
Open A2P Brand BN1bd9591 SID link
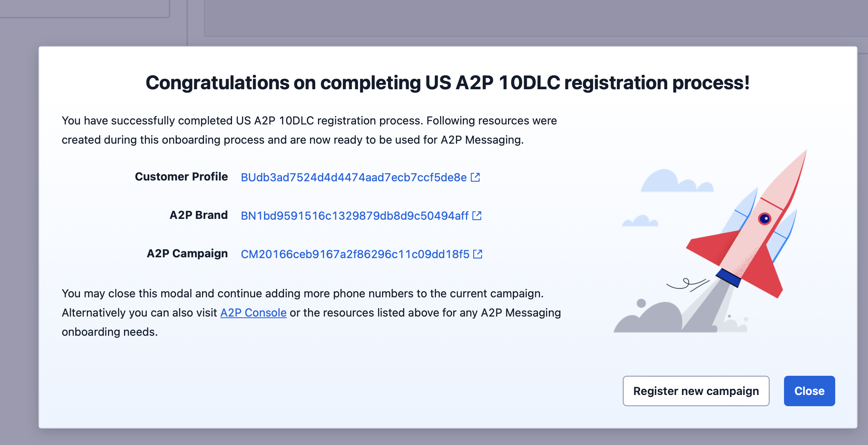354,216
